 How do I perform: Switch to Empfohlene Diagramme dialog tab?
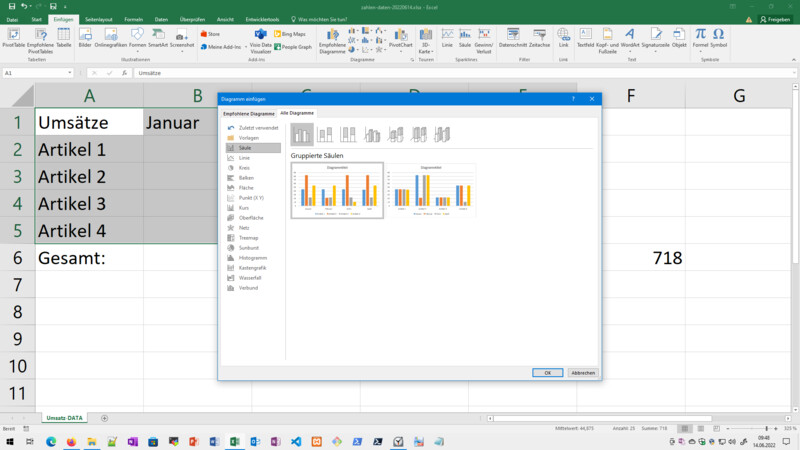click(x=248, y=113)
